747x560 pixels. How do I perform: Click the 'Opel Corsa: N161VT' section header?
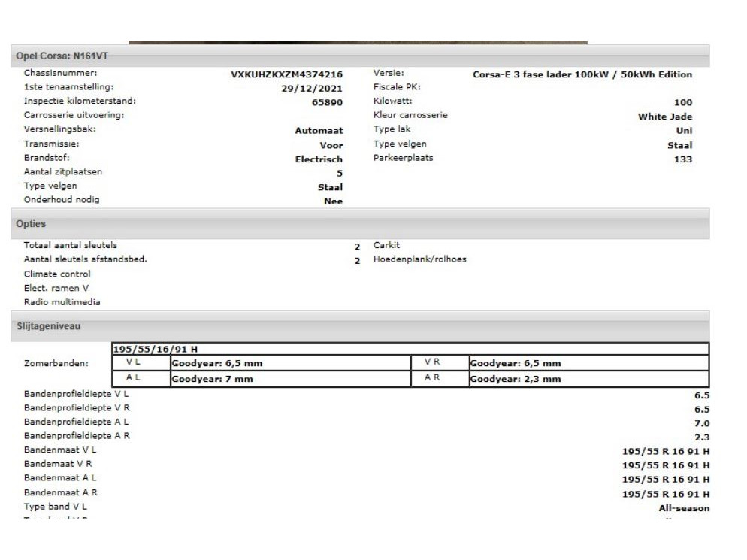click(x=360, y=56)
